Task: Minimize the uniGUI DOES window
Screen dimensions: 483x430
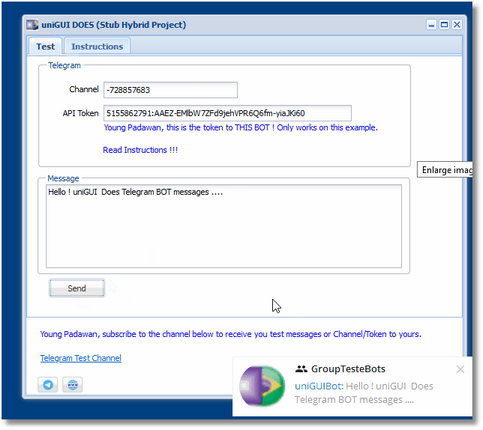Action: click(432, 25)
